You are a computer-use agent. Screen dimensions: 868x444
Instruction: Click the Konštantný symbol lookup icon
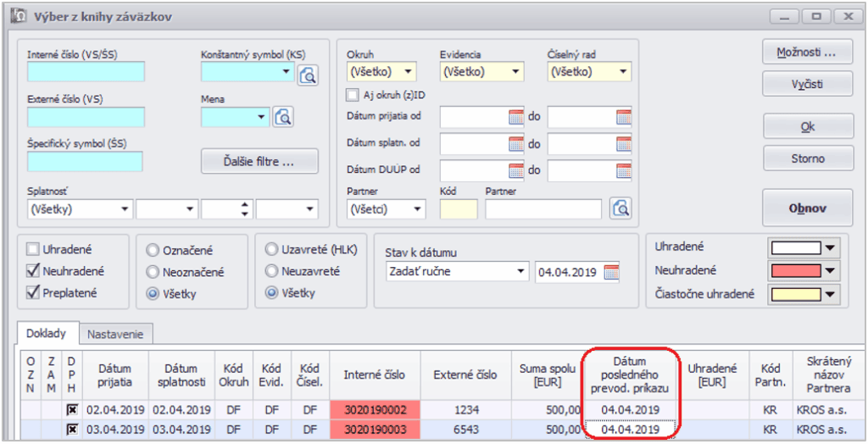pos(308,75)
